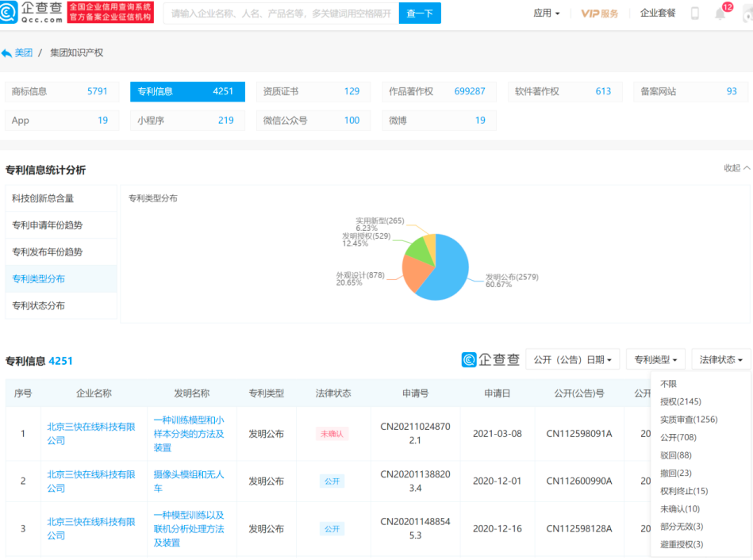Open notifications bell with 12 badge

coord(720,13)
